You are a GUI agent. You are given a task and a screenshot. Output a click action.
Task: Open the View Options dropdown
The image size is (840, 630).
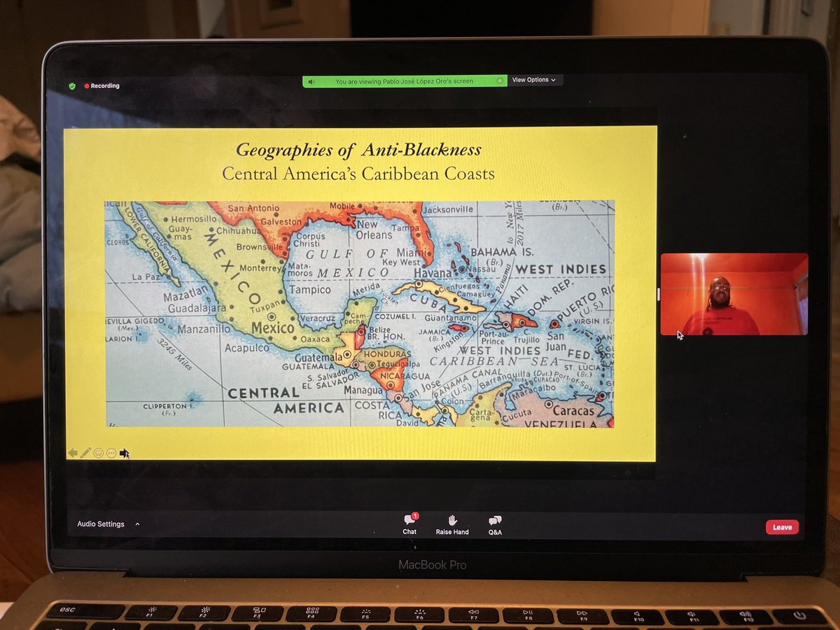[x=535, y=80]
